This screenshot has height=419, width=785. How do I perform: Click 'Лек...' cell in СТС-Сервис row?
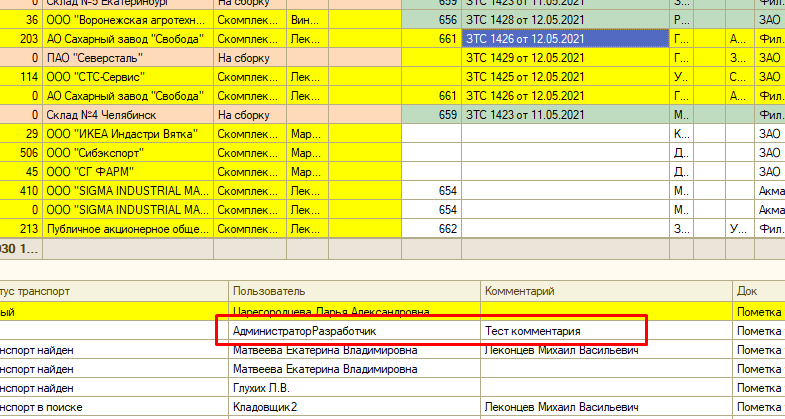tap(307, 77)
